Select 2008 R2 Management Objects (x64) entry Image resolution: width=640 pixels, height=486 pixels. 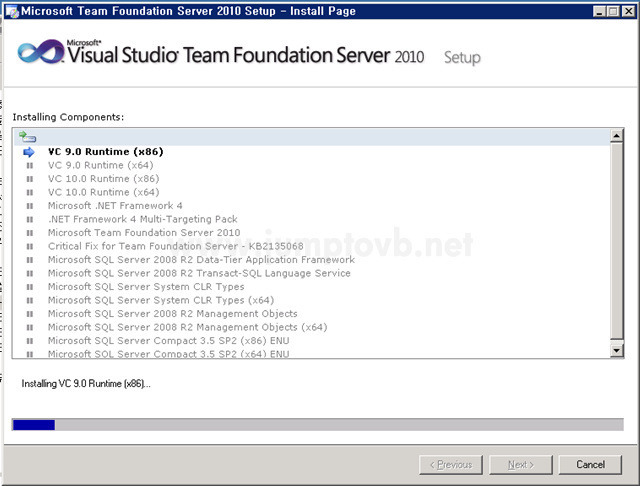188,327
